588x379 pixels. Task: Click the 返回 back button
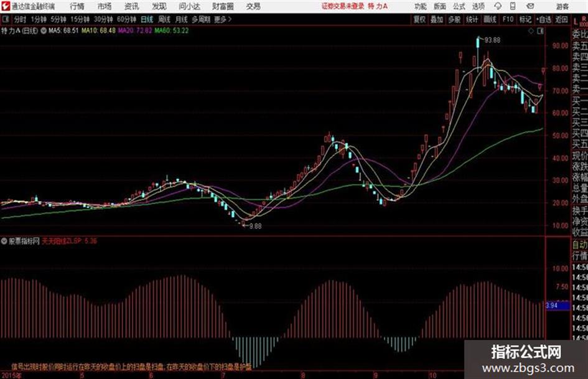point(561,19)
